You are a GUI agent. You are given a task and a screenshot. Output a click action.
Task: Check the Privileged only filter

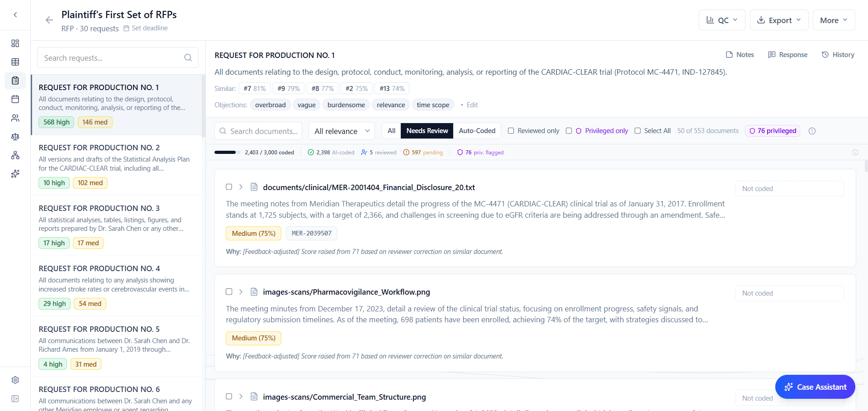[x=569, y=130]
